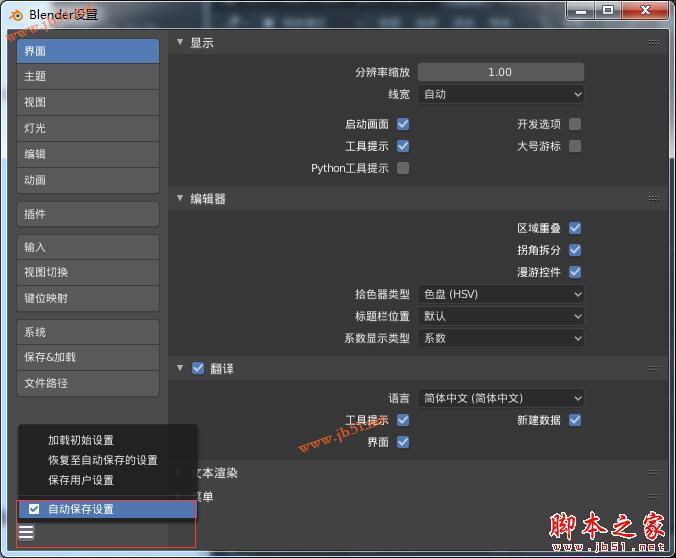Click the 分辨率缩放 value field showing 1.00

pyautogui.click(x=501, y=72)
